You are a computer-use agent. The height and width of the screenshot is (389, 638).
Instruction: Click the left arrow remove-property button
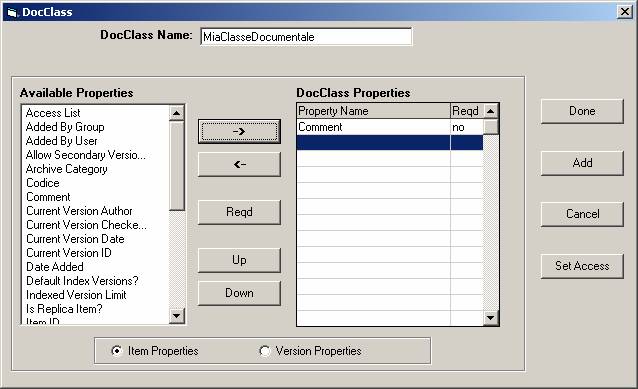click(x=239, y=164)
